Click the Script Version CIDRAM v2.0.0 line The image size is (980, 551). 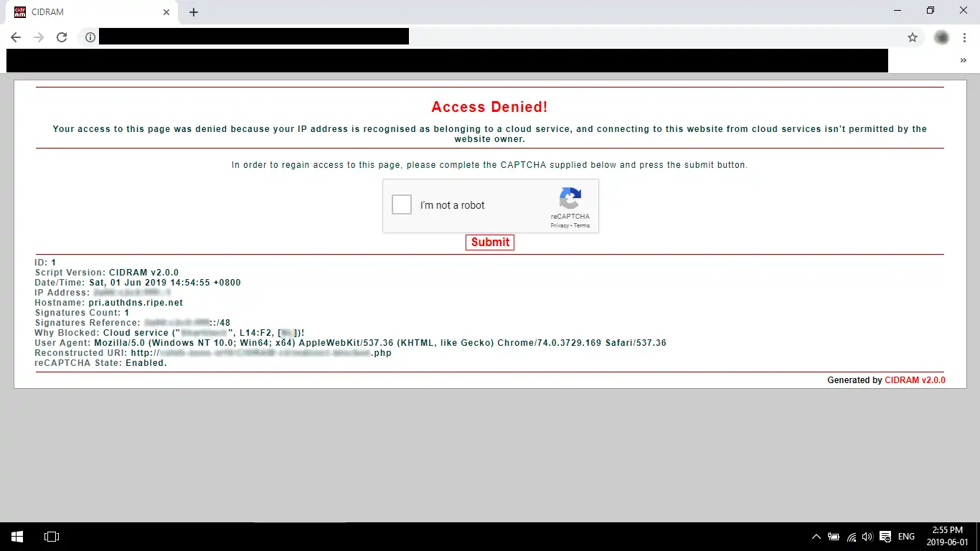(x=107, y=273)
